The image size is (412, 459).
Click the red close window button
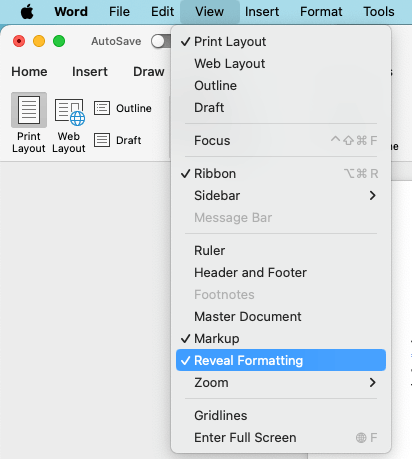coord(19,41)
